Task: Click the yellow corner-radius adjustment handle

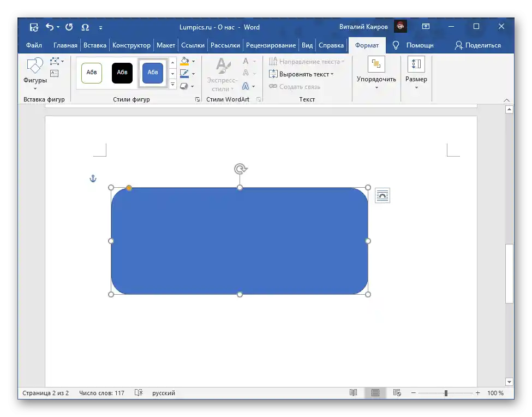Action: [x=129, y=188]
